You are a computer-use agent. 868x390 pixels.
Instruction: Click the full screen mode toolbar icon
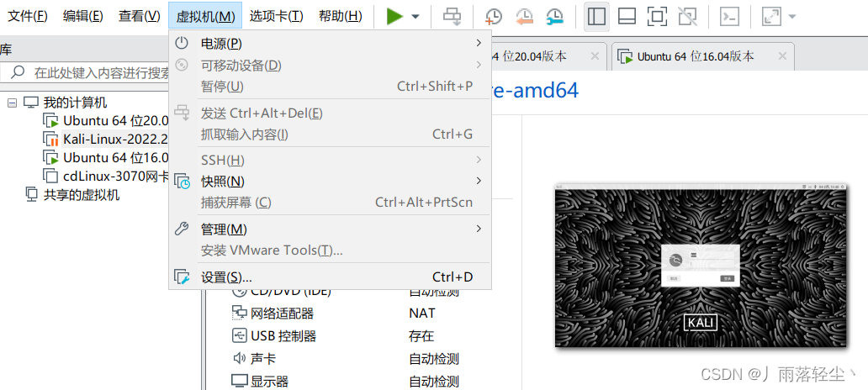(657, 17)
